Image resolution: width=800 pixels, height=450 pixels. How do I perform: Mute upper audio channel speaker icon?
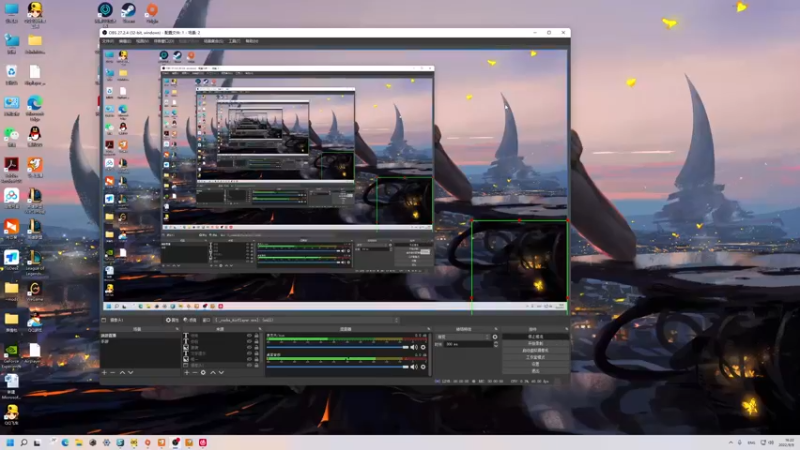click(x=414, y=347)
